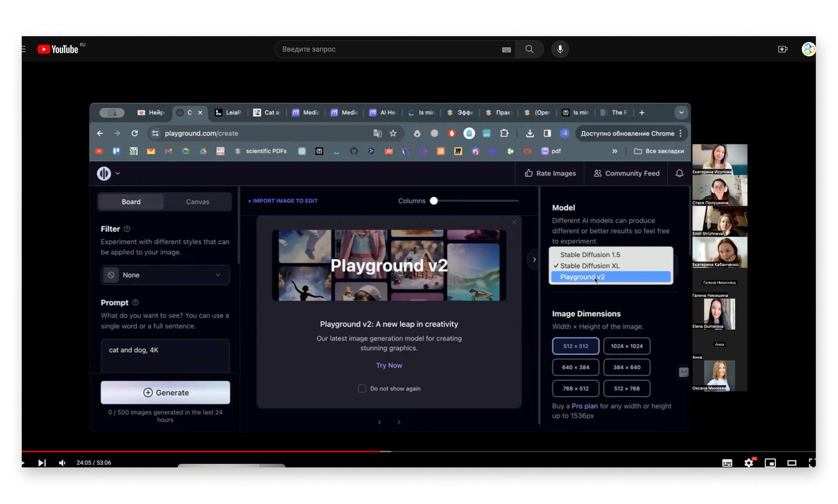Viewport: 838px width, 504px height.
Task: Open the browser extensions puzzle icon
Action: pyautogui.click(x=504, y=134)
